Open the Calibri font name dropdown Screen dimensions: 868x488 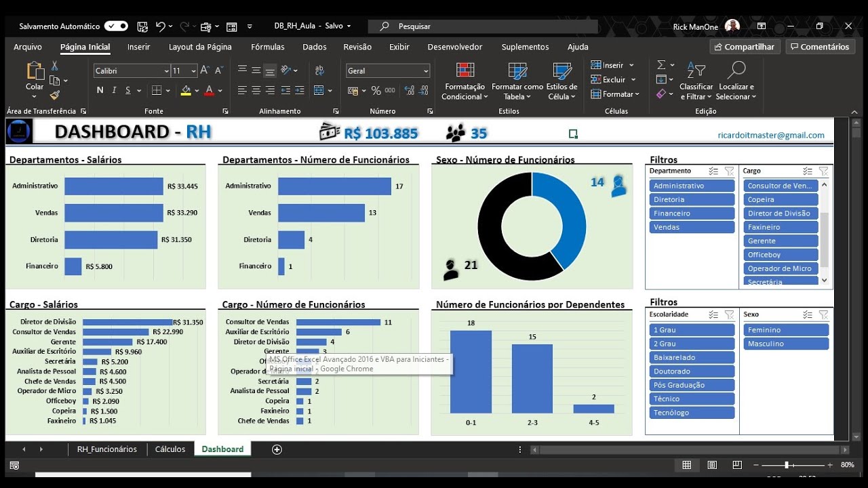click(166, 71)
